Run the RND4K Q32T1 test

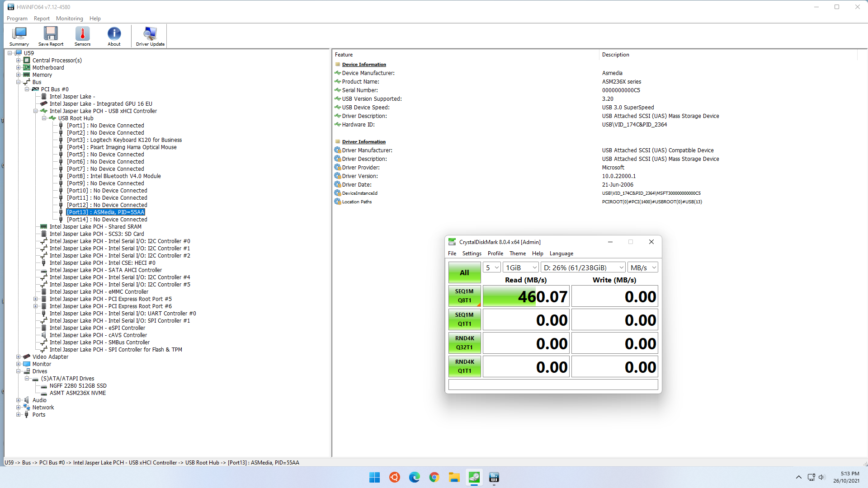point(464,343)
